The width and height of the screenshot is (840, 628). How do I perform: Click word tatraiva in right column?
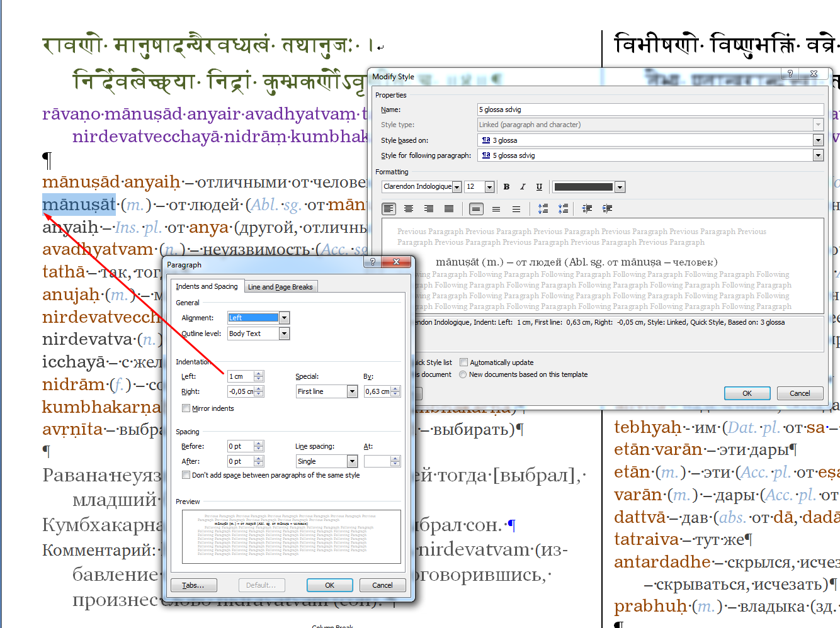[647, 539]
